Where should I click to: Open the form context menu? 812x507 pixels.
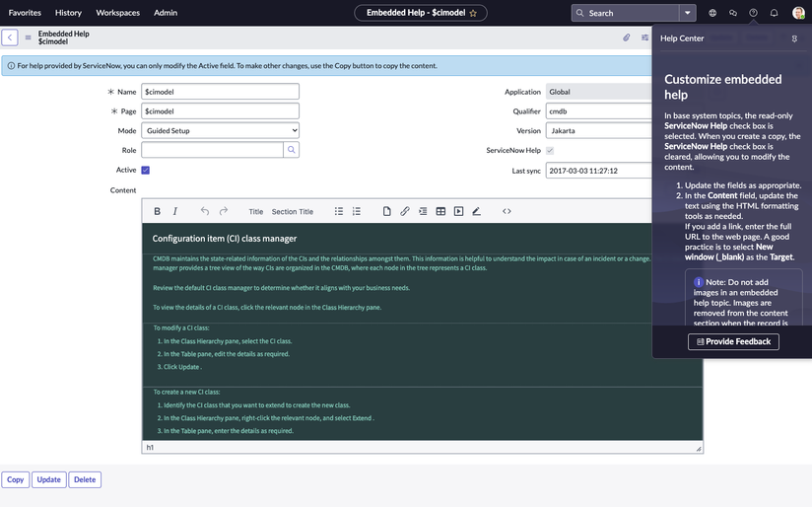click(28, 37)
